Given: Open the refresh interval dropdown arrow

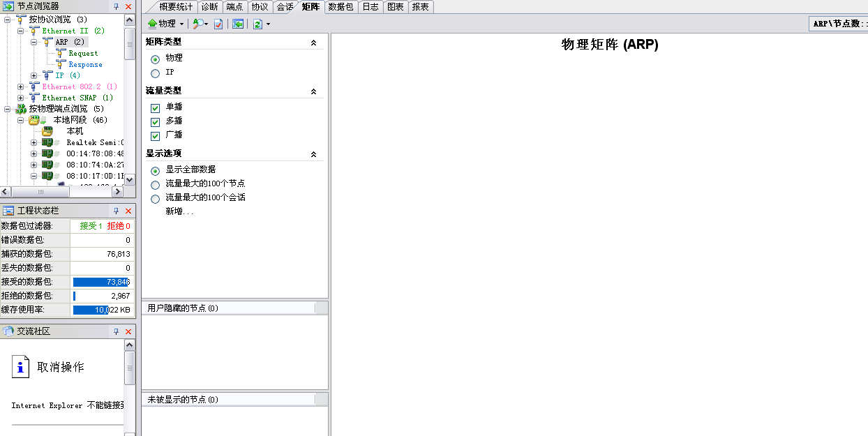Looking at the screenshot, I should tap(268, 24).
